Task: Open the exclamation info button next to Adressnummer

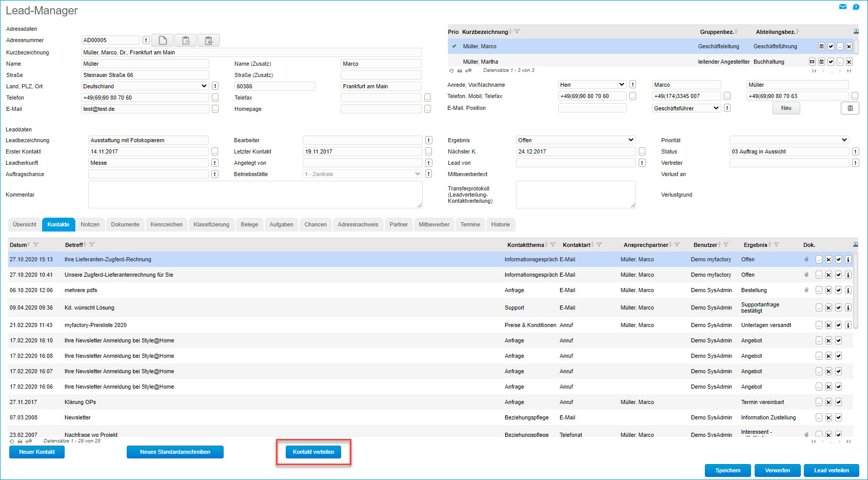Action: pyautogui.click(x=146, y=40)
